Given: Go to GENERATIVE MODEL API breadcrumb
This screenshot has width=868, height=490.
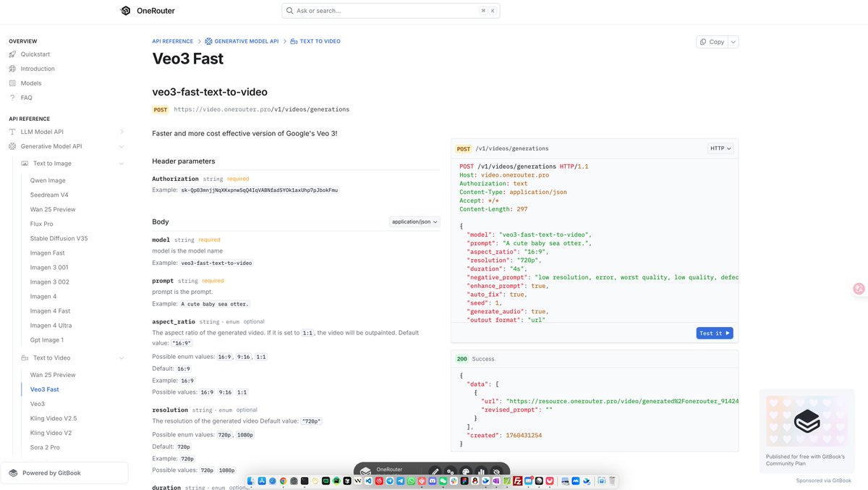Looking at the screenshot, I should point(242,41).
